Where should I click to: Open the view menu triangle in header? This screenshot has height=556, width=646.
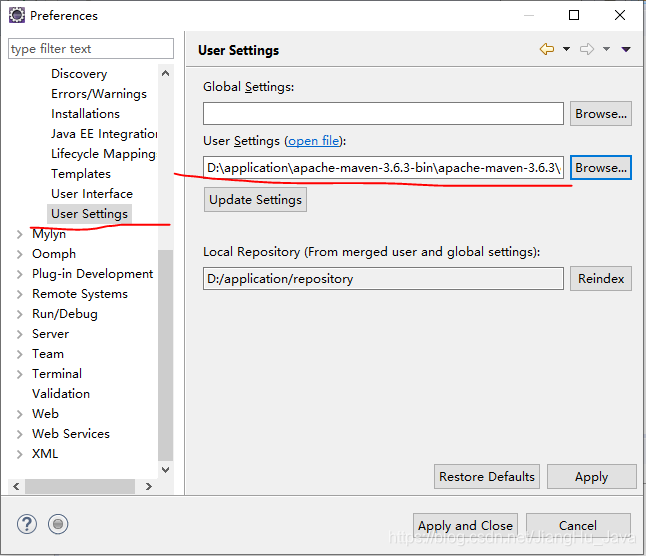click(x=626, y=49)
